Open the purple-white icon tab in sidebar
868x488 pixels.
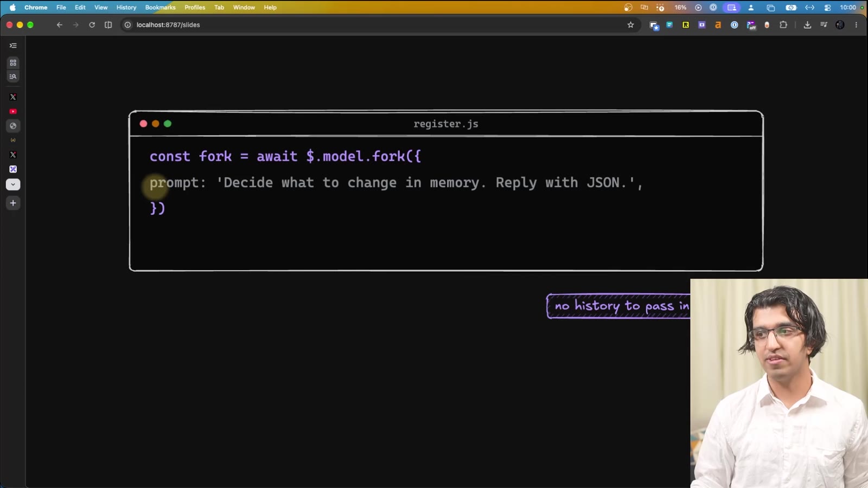[x=13, y=169]
